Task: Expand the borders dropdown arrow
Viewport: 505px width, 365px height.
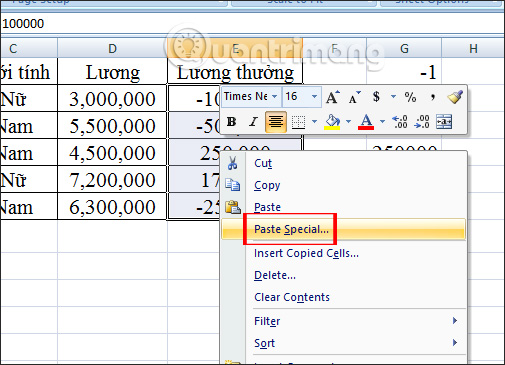Action: [314, 122]
